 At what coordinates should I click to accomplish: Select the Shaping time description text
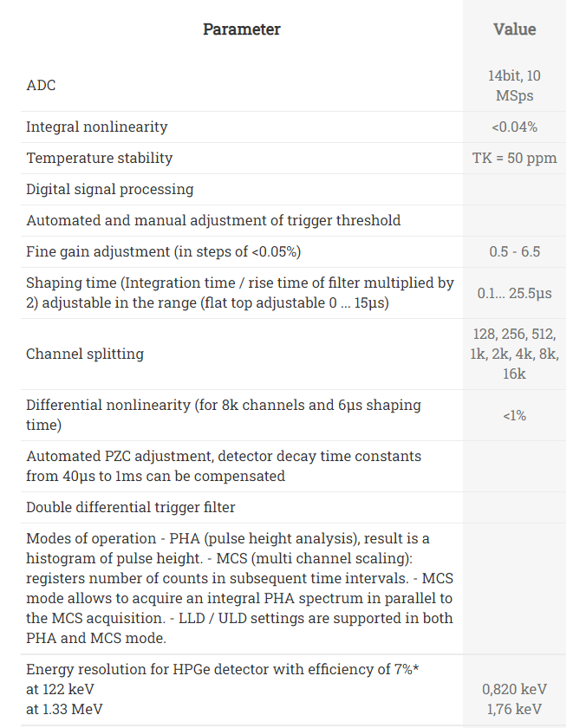point(240,293)
